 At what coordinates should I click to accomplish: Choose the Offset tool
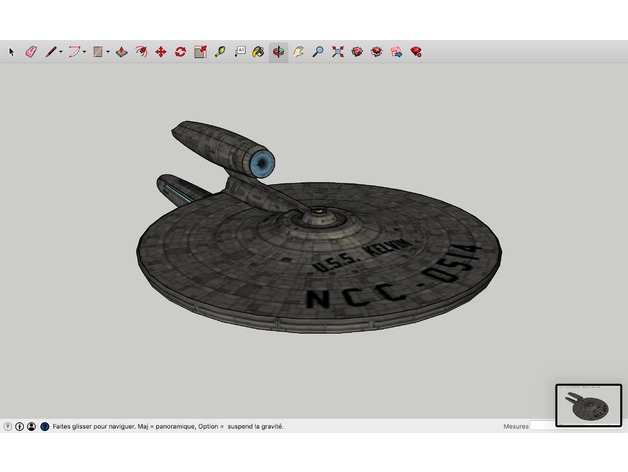(141, 52)
